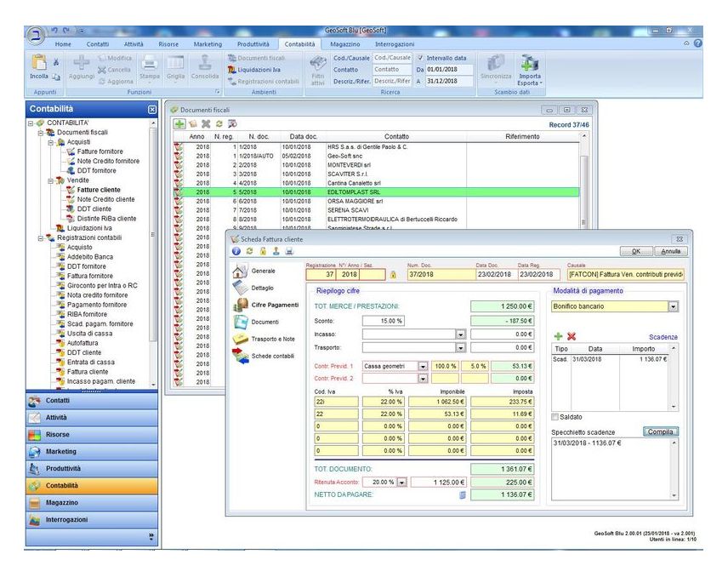Viewport: 728px width, 577px height.
Task: Open the Bonifico bancario payment dropdown
Action: [674, 306]
